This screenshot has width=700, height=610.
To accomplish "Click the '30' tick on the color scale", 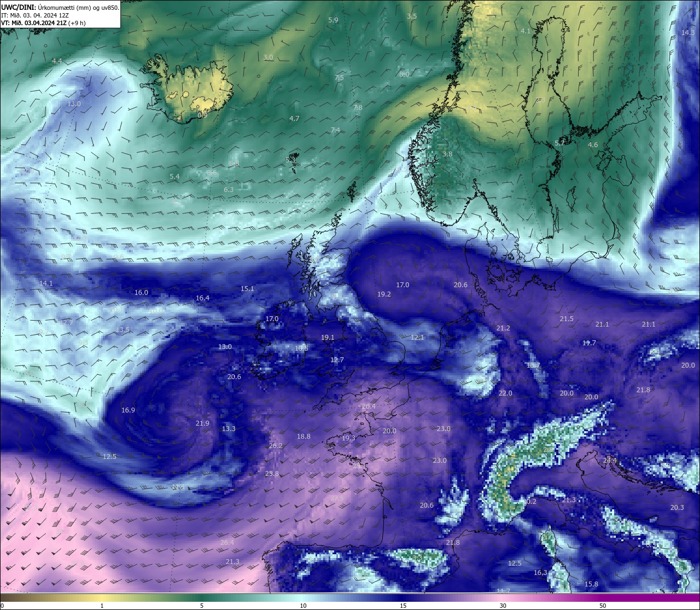I will coord(503,606).
